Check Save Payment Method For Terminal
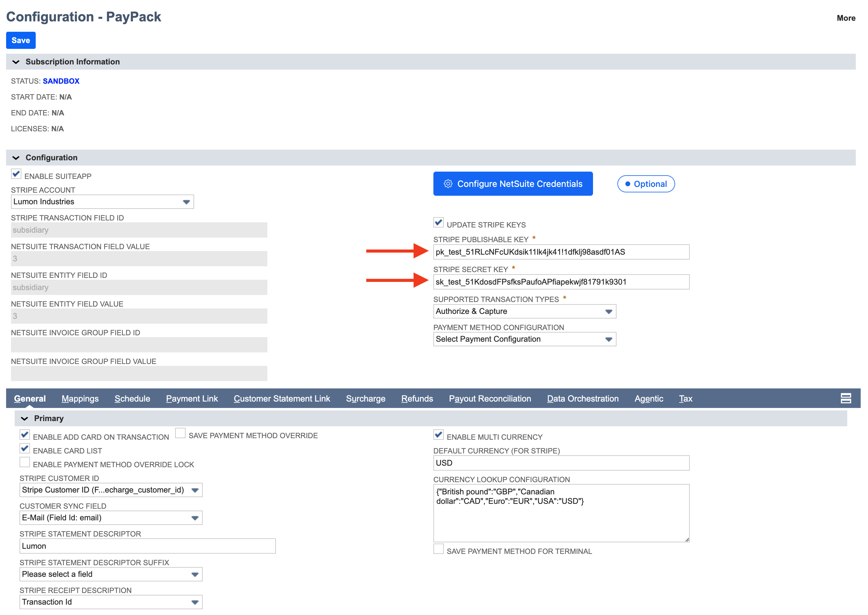The height and width of the screenshot is (615, 868). [438, 549]
